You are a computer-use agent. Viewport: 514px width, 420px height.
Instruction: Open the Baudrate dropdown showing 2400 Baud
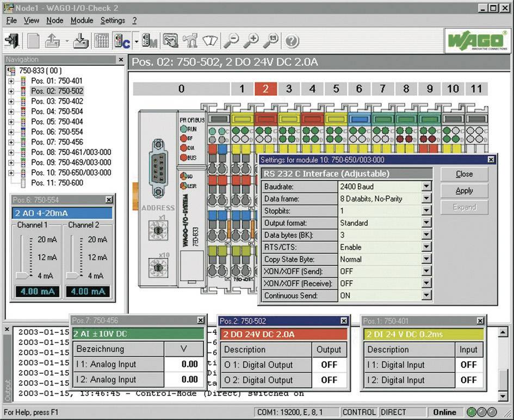coord(426,187)
